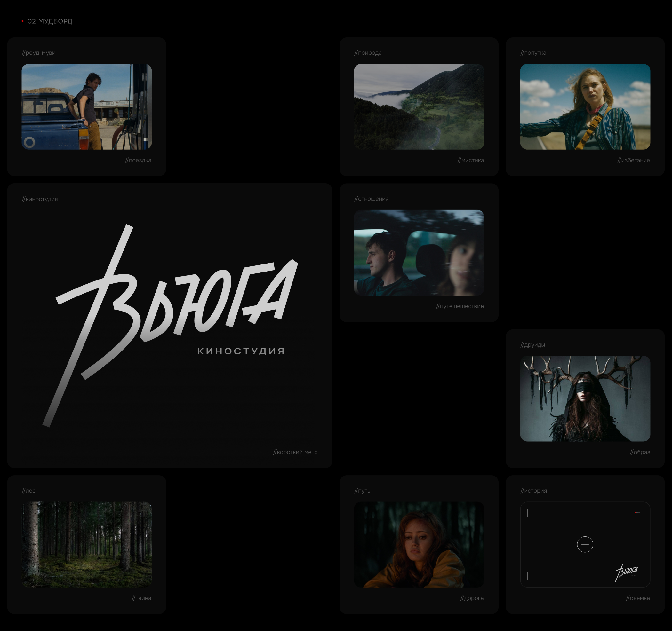Open the hitchhiking woman thumbnail
The image size is (672, 631).
click(x=585, y=106)
